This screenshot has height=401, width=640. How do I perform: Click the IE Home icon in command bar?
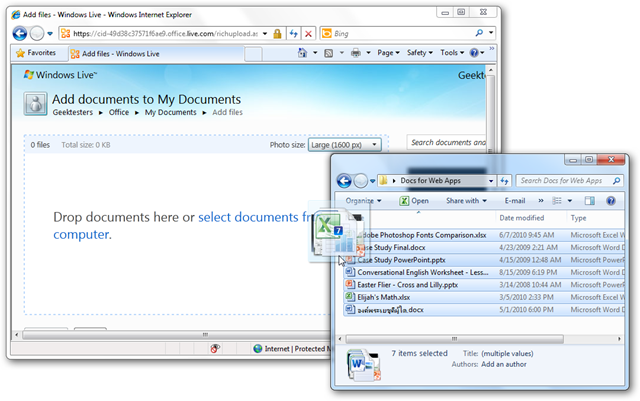[x=302, y=53]
